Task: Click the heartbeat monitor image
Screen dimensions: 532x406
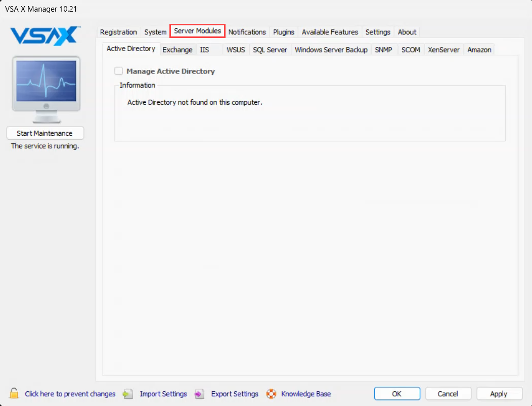Action: click(x=46, y=90)
